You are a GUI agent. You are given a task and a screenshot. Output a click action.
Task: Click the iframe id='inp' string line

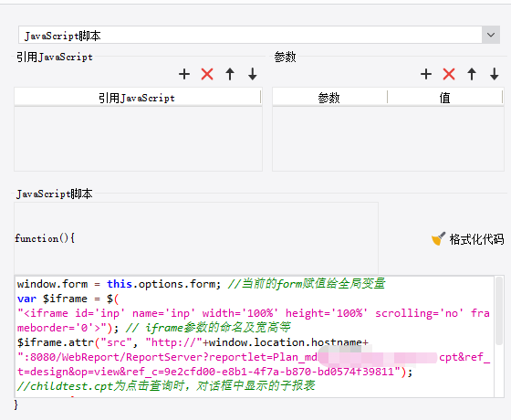[254, 313]
